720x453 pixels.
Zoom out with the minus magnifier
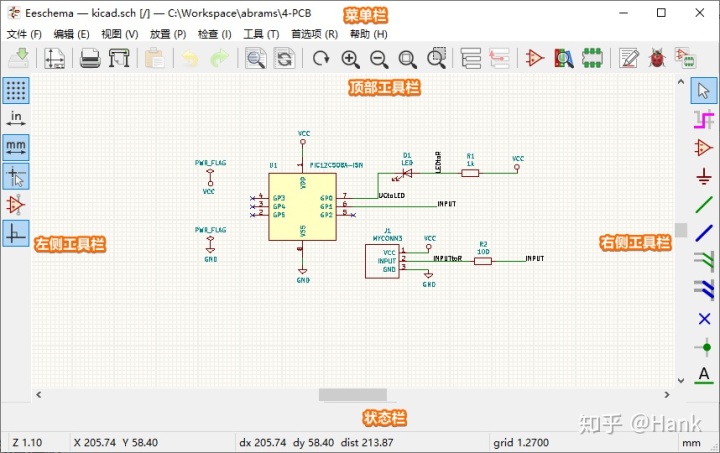coord(379,59)
